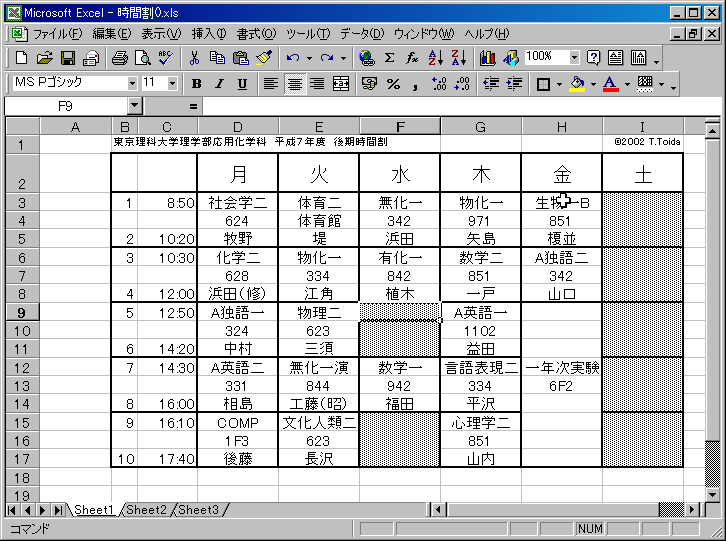Viewport: 726px width, 541px height.
Task: Open the 表示(V) menu
Action: tap(161, 34)
